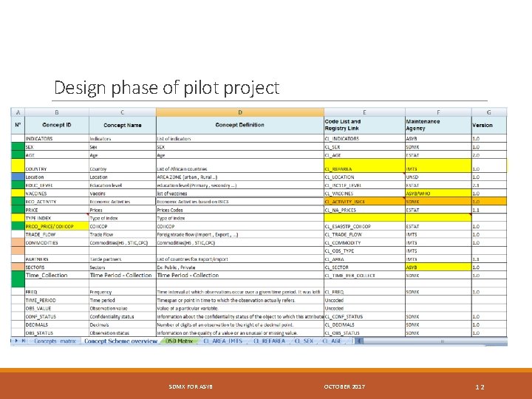532x399 pixels.
Task: Select column E header
Action: coord(364,112)
